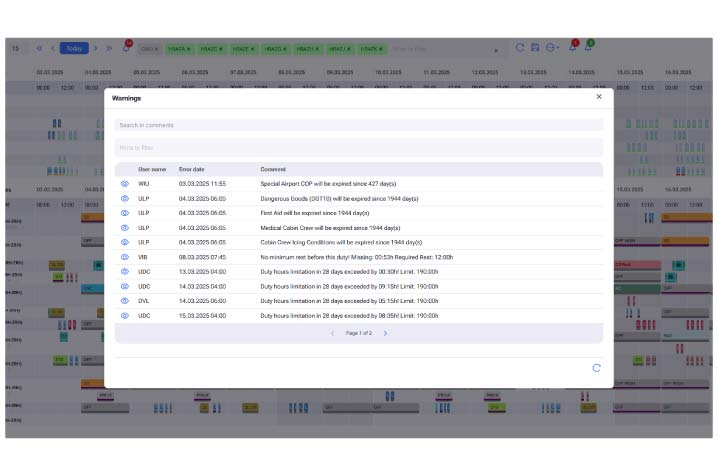718x476 pixels.
Task: Open the bell with the green badge in toolbar
Action: [x=588, y=47]
